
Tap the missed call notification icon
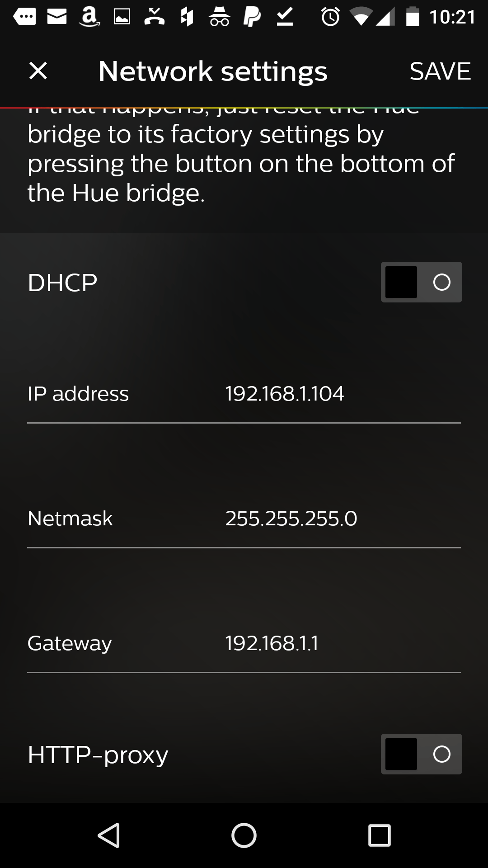[154, 17]
